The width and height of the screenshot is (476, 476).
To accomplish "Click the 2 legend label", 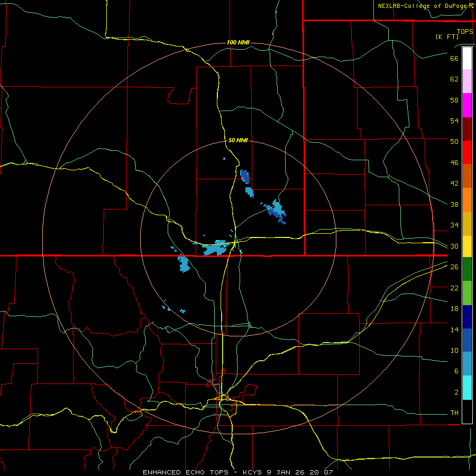I will pyautogui.click(x=456, y=392).
